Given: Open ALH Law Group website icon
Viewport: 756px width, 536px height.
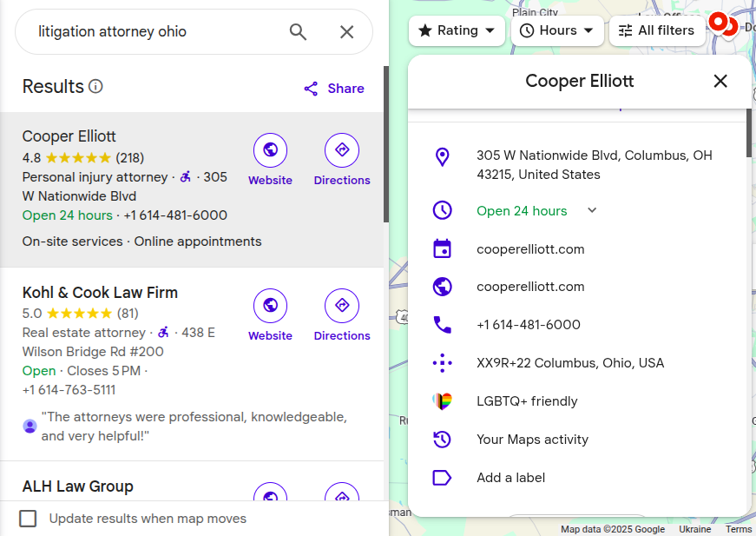Looking at the screenshot, I should tap(271, 492).
